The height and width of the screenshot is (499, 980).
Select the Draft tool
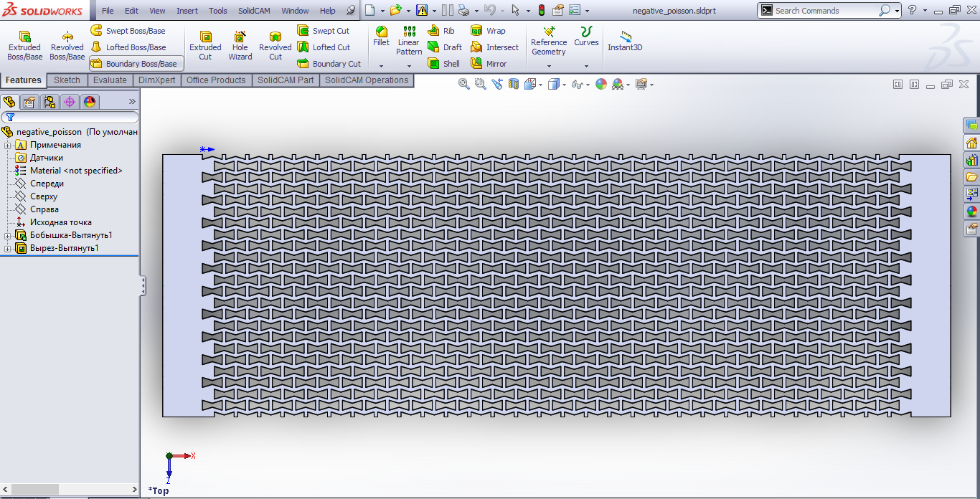tap(445, 47)
